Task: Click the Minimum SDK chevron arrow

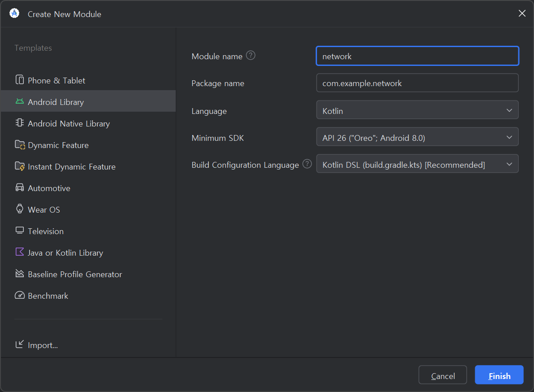Action: pyautogui.click(x=509, y=137)
